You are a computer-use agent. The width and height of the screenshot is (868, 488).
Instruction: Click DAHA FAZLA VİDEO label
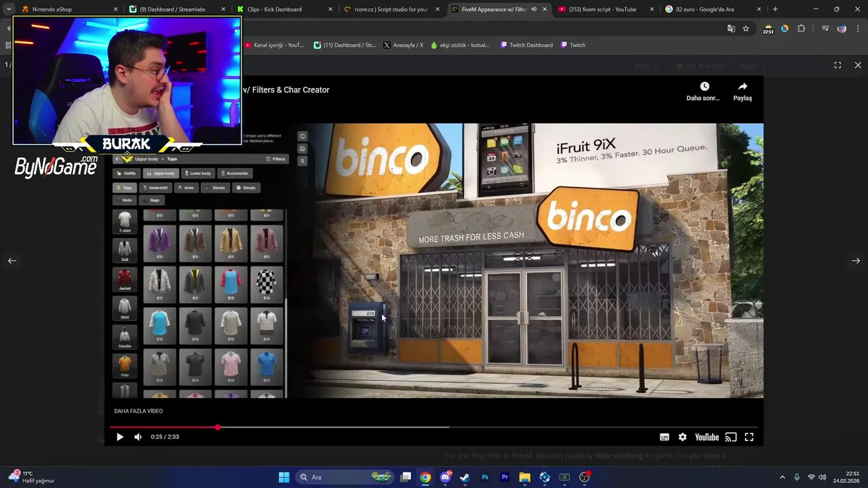[138, 411]
